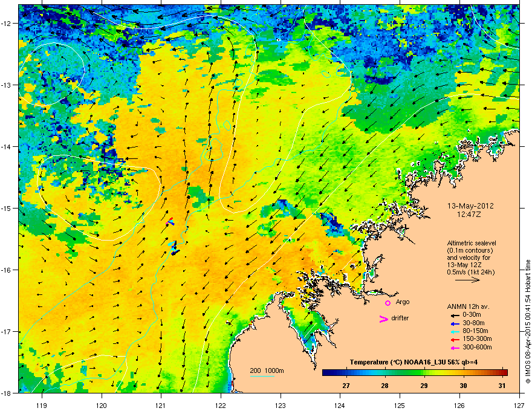Click the colorbar tick label 27

[346, 386]
